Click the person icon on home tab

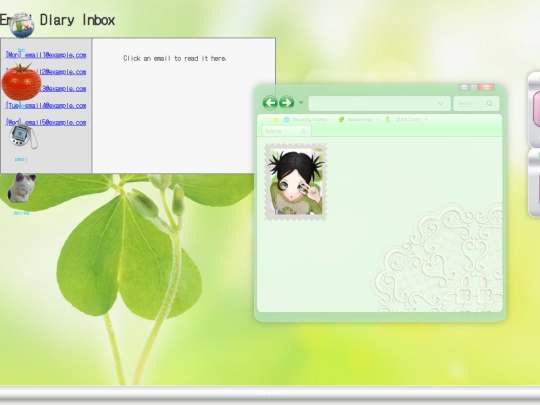303,131
